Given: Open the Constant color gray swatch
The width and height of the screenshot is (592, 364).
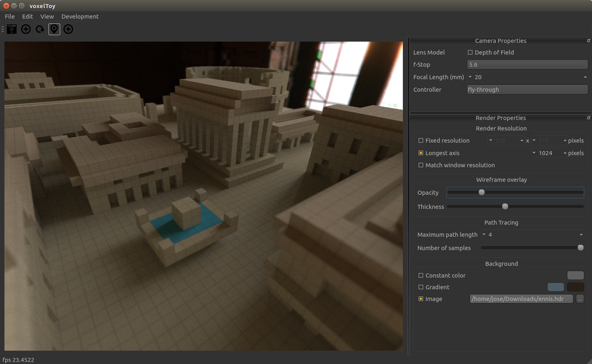Looking at the screenshot, I should (x=576, y=275).
